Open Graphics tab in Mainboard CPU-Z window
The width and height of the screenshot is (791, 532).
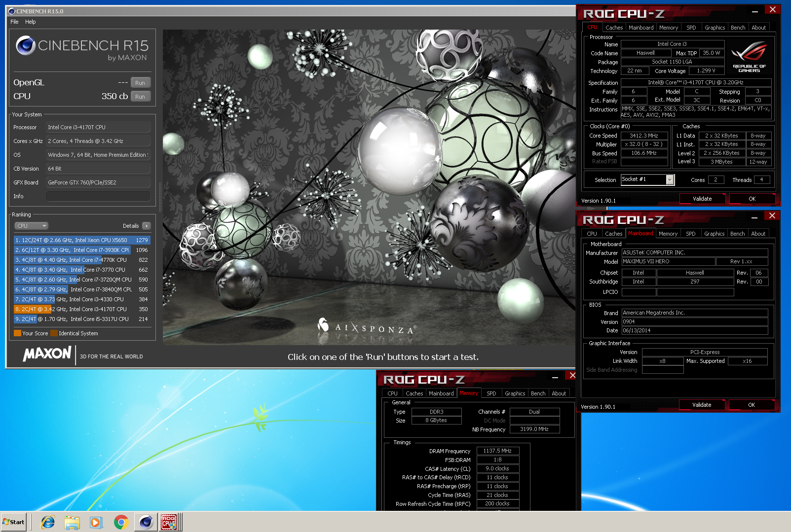(715, 234)
